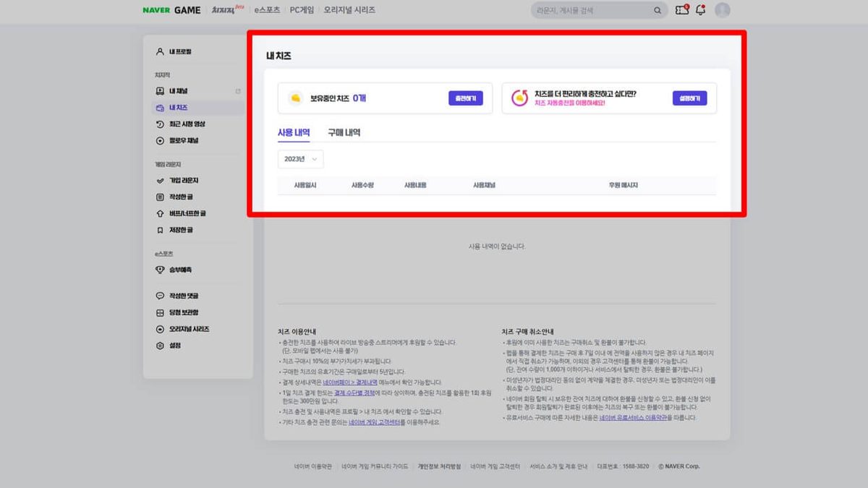The height and width of the screenshot is (488, 868).
Task: Click the 사용수량 column header
Action: click(362, 186)
